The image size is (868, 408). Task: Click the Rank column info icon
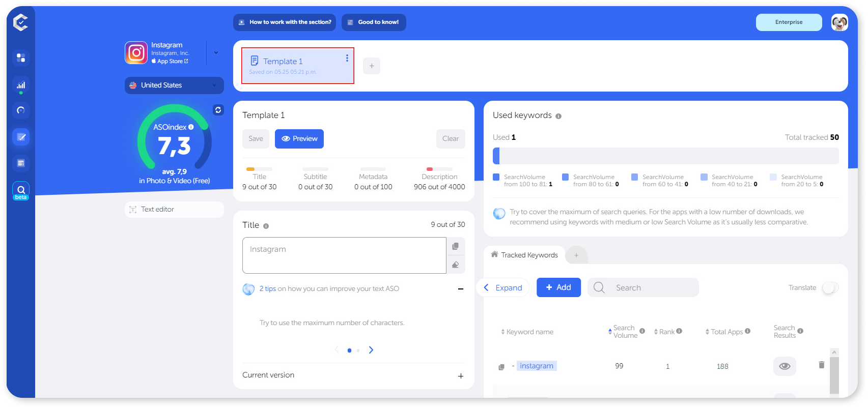point(679,331)
